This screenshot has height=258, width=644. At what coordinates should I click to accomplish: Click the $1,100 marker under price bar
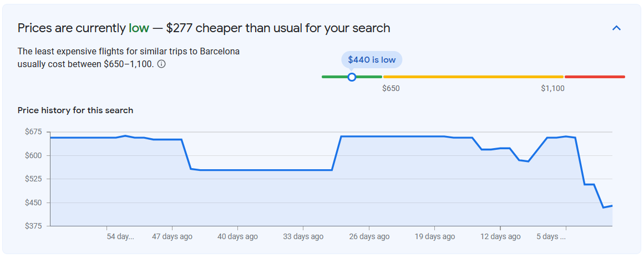[x=553, y=88]
